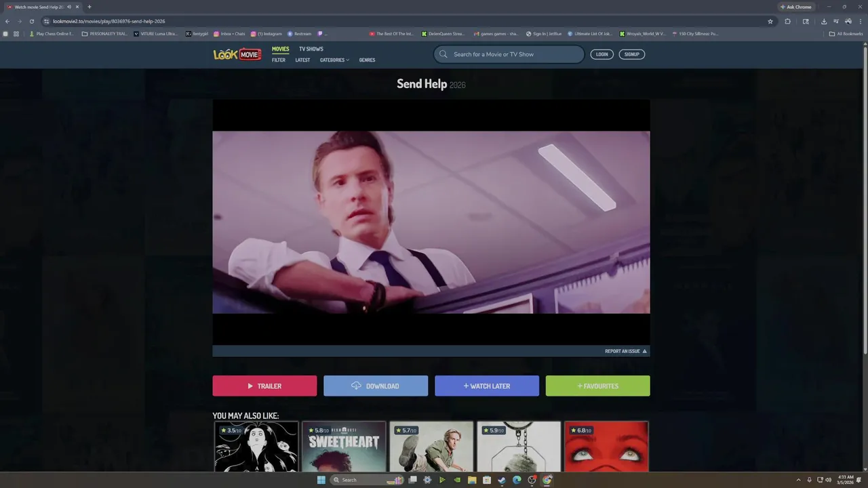The width and height of the screenshot is (868, 488).
Task: Open the All Bookmarks folder
Action: (x=846, y=33)
